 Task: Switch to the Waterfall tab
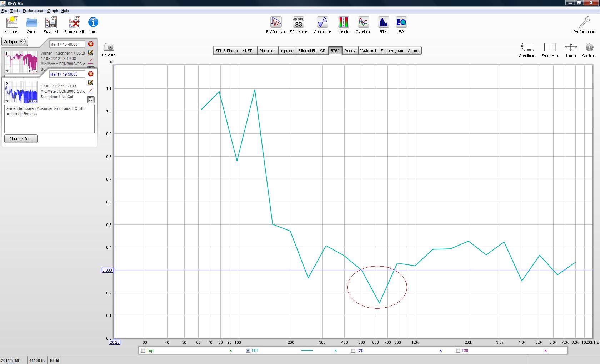coord(368,51)
